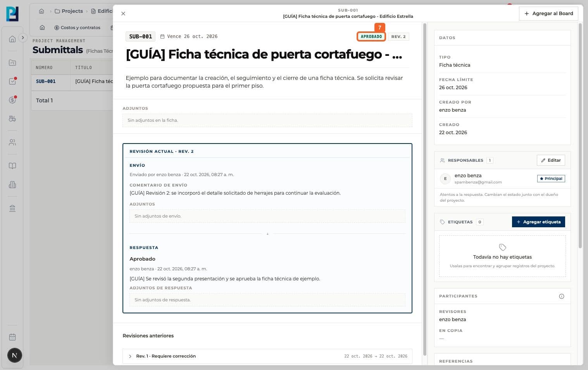Click the Agregar etiqueta button
Image resolution: width=588 pixels, height=370 pixels.
[x=538, y=222]
